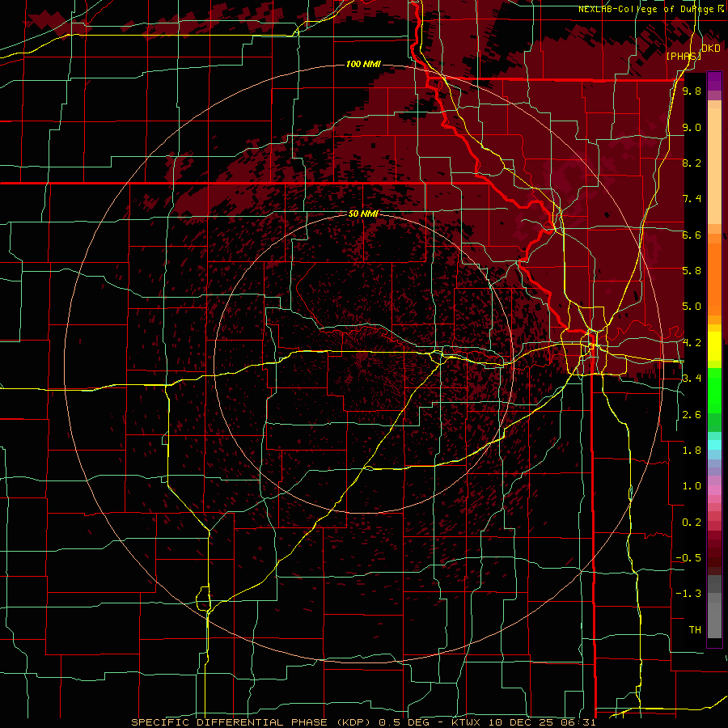Click the '[PHAS]' unit label above the scale
The image size is (728, 728).
(x=684, y=56)
